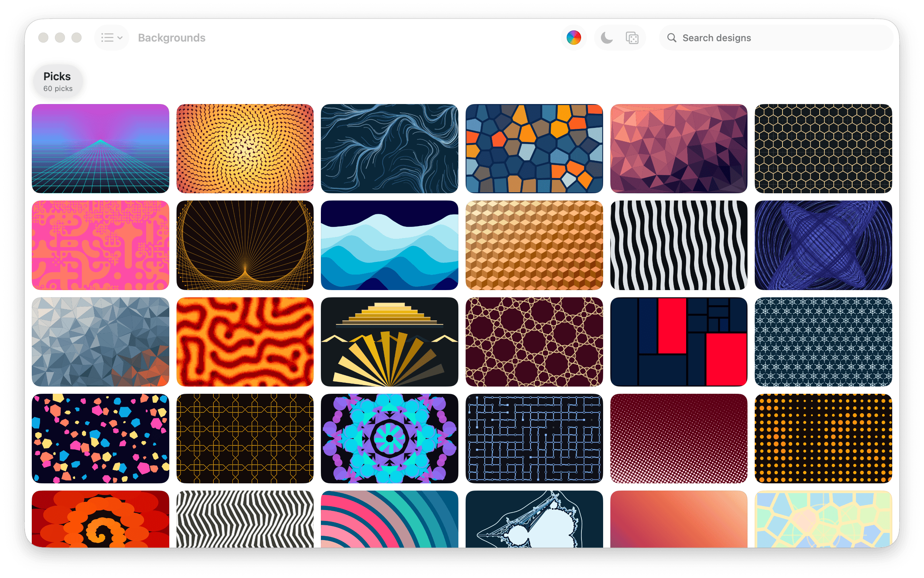This screenshot has width=924, height=578.
Task: Click the random dice shuffle icon
Action: pos(632,38)
